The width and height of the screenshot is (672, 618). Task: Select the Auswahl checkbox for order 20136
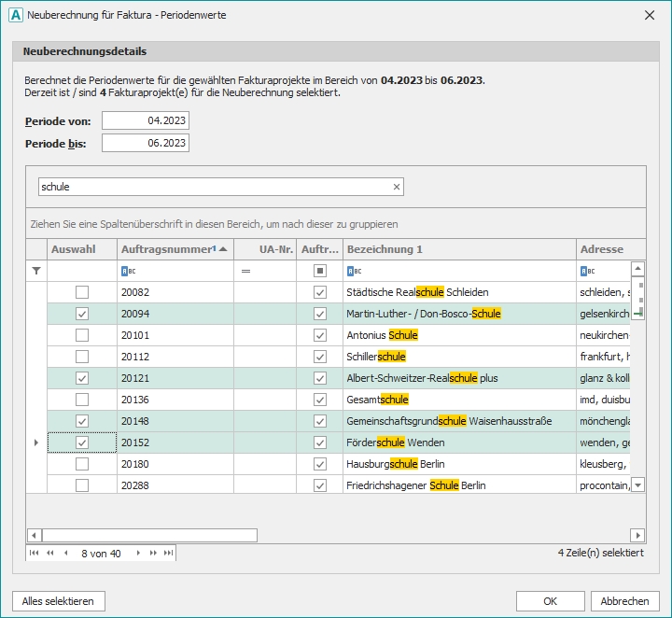click(82, 400)
